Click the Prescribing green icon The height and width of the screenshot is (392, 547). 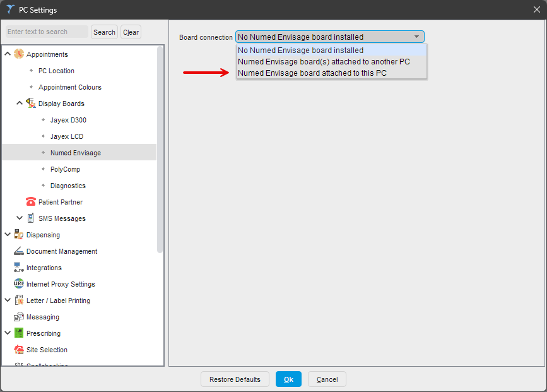point(19,333)
